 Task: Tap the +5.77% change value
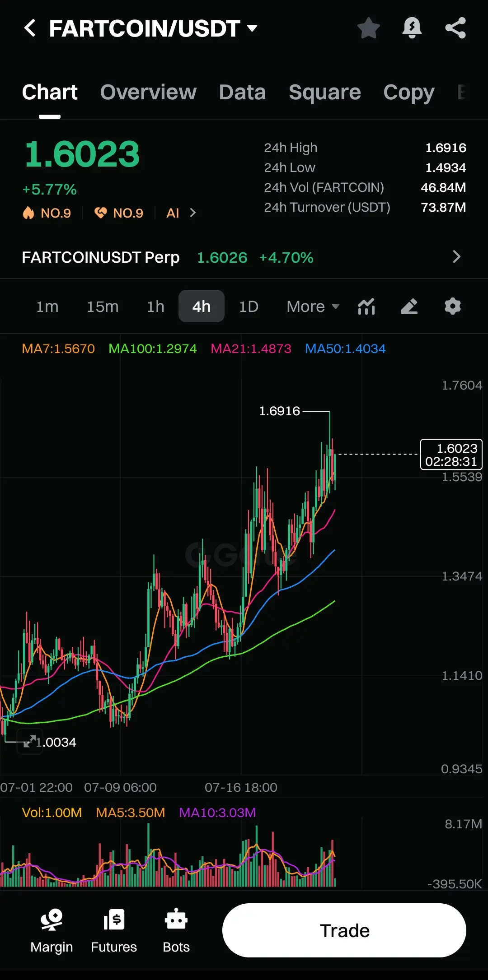50,190
